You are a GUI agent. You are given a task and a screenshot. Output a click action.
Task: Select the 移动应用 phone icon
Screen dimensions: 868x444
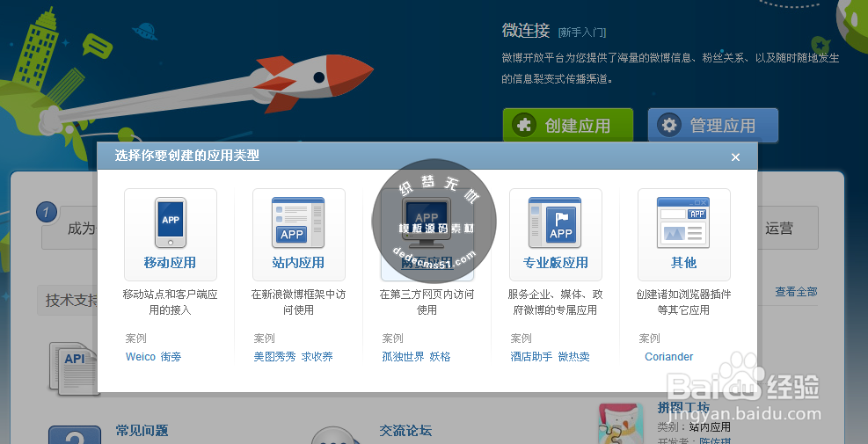pyautogui.click(x=171, y=222)
